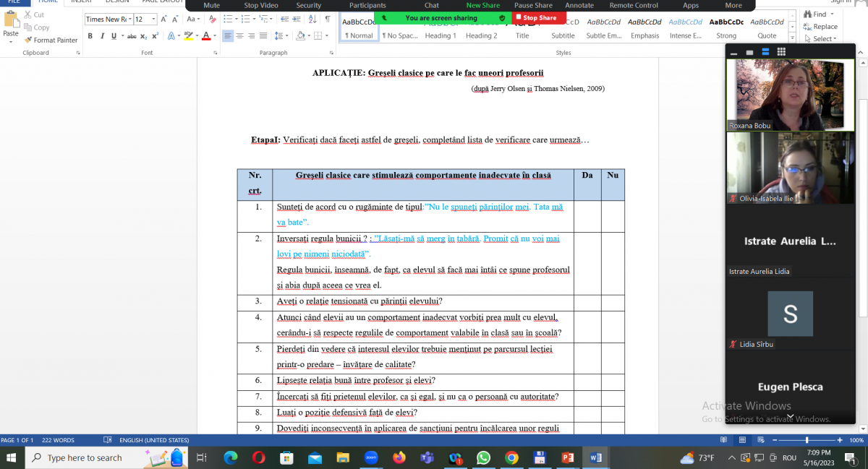868x469 pixels.
Task: Stop Video in Zoom toolbar
Action: (261, 5)
